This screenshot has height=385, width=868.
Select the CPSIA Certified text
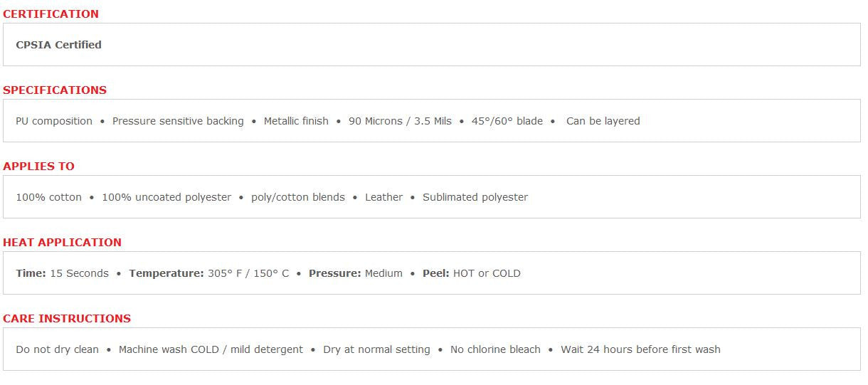[x=58, y=45]
